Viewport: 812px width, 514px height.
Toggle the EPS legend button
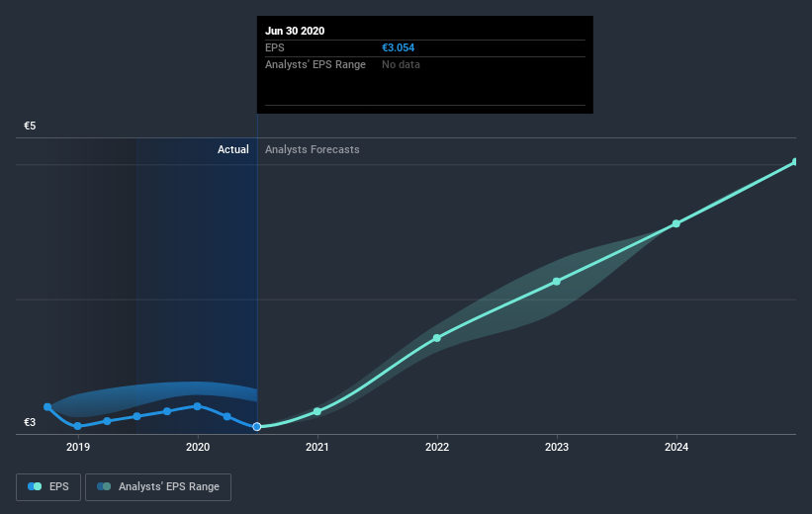click(x=48, y=486)
